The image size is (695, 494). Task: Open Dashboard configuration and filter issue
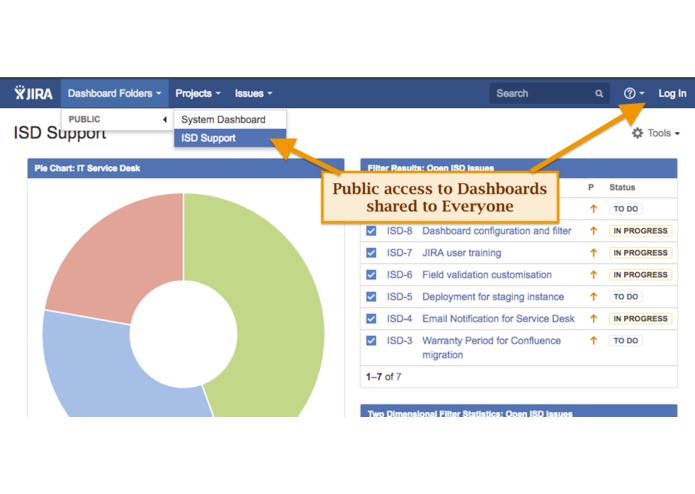[497, 231]
